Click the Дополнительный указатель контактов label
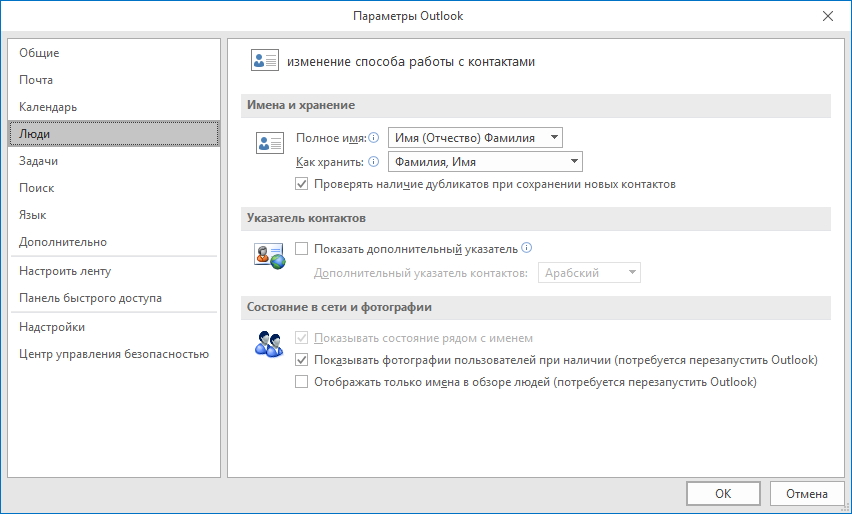Screen dimensions: 852x514 click(421, 273)
